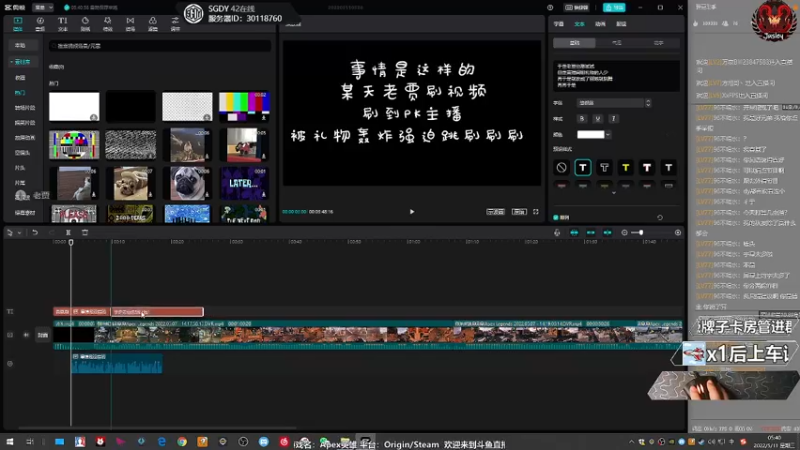Select the Bubble sub-tab in text panel
The image size is (800, 450).
click(616, 43)
